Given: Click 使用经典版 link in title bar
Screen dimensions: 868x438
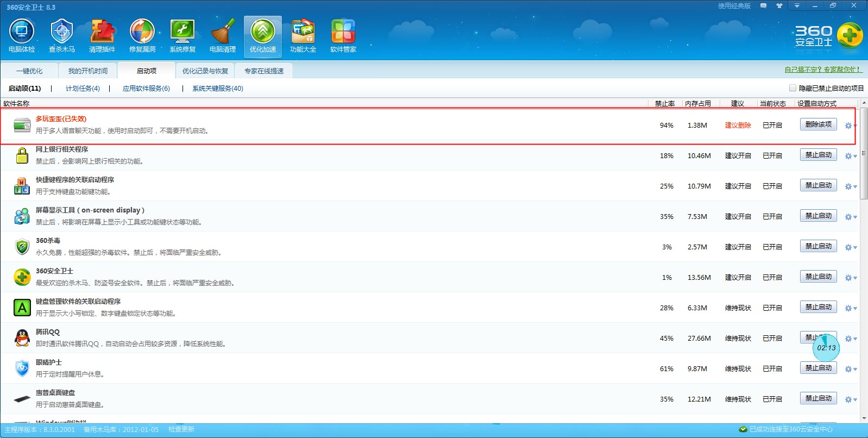Looking at the screenshot, I should (x=734, y=6).
